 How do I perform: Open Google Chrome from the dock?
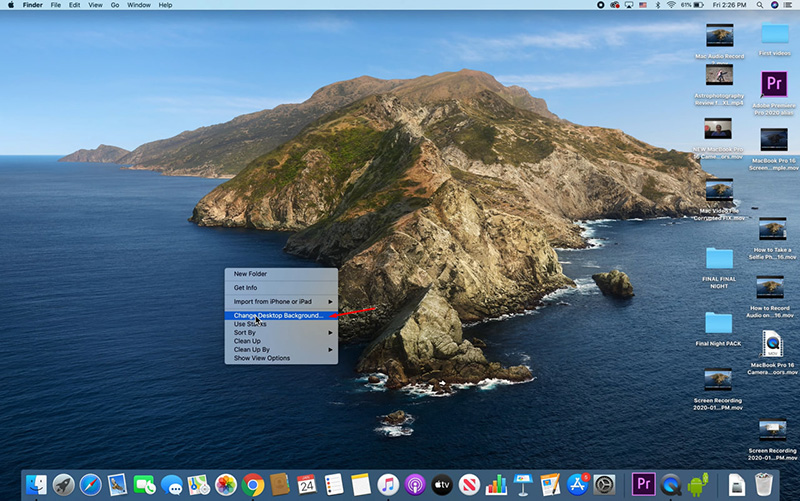[253, 485]
